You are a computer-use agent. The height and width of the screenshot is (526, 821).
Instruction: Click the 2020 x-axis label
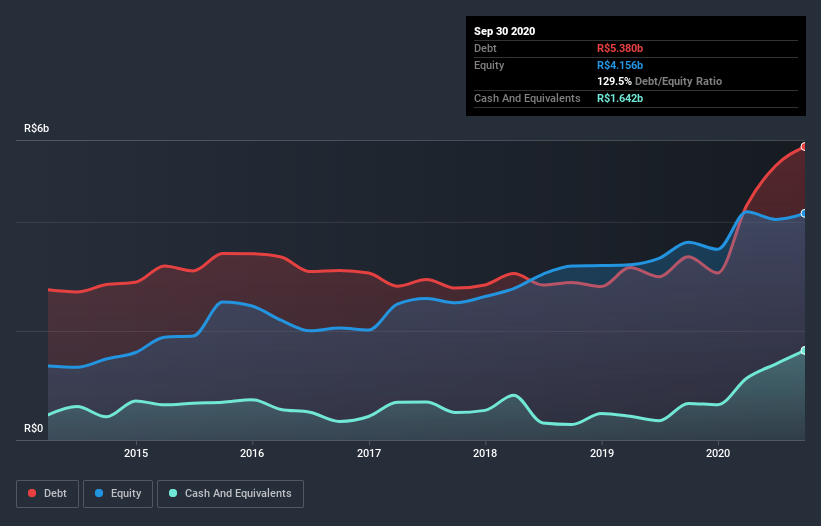(718, 453)
